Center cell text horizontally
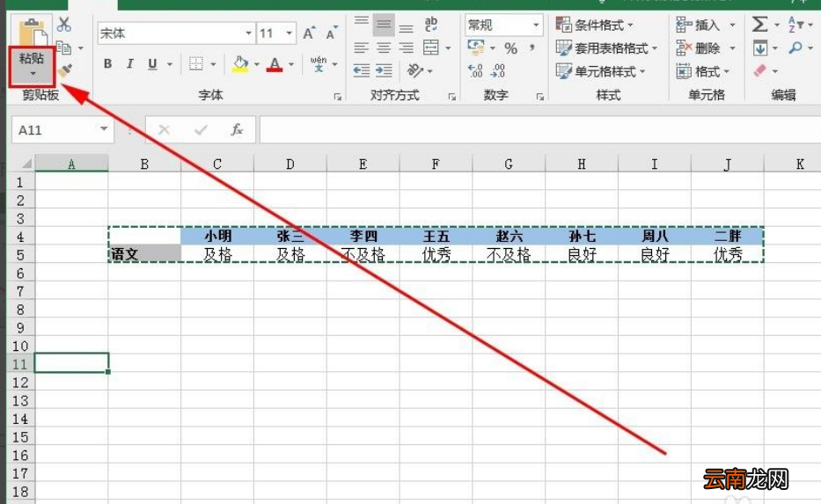The height and width of the screenshot is (504, 821). (384, 48)
